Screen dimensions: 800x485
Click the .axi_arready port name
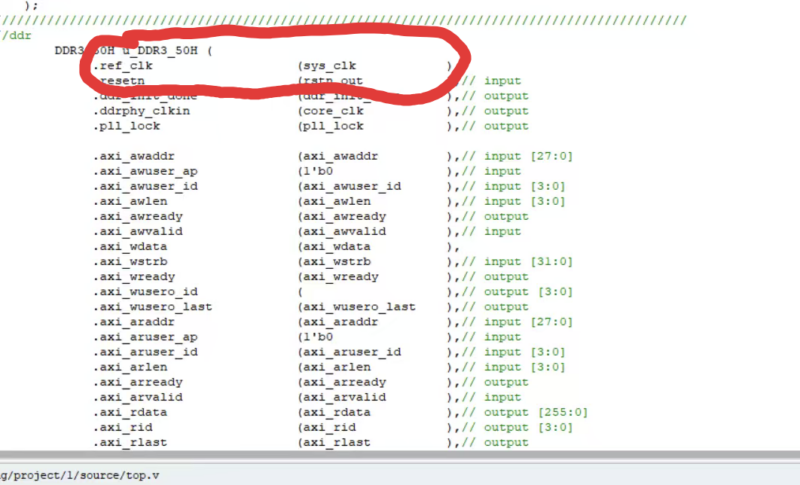pyautogui.click(x=137, y=382)
